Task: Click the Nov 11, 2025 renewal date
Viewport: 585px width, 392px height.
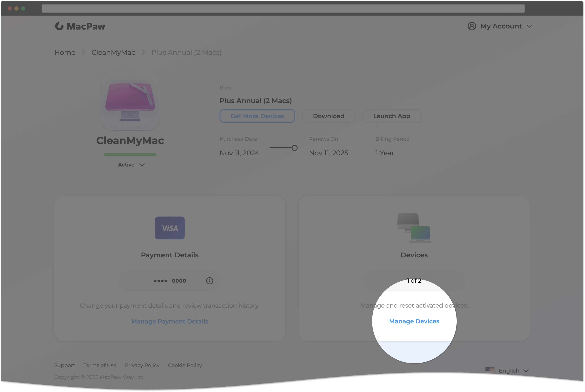Action: tap(329, 153)
